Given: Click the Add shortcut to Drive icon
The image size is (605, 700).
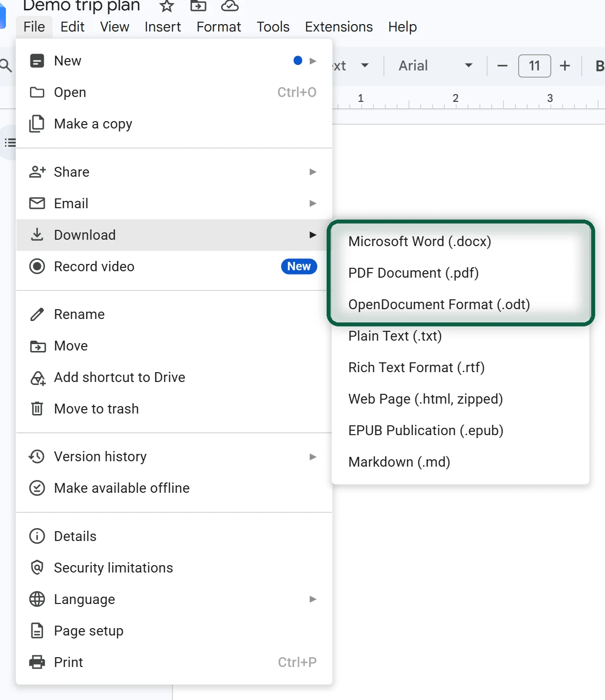Looking at the screenshot, I should 38,378.
